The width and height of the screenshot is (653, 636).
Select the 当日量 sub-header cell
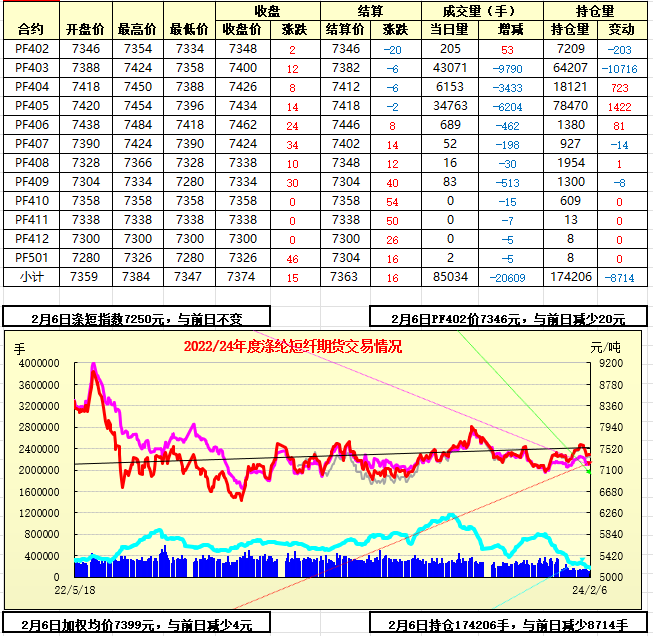tap(450, 29)
